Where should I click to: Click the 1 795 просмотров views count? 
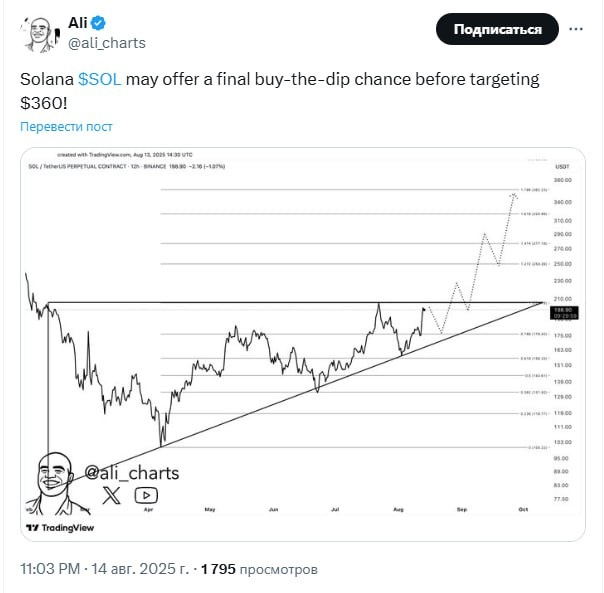pos(260,569)
